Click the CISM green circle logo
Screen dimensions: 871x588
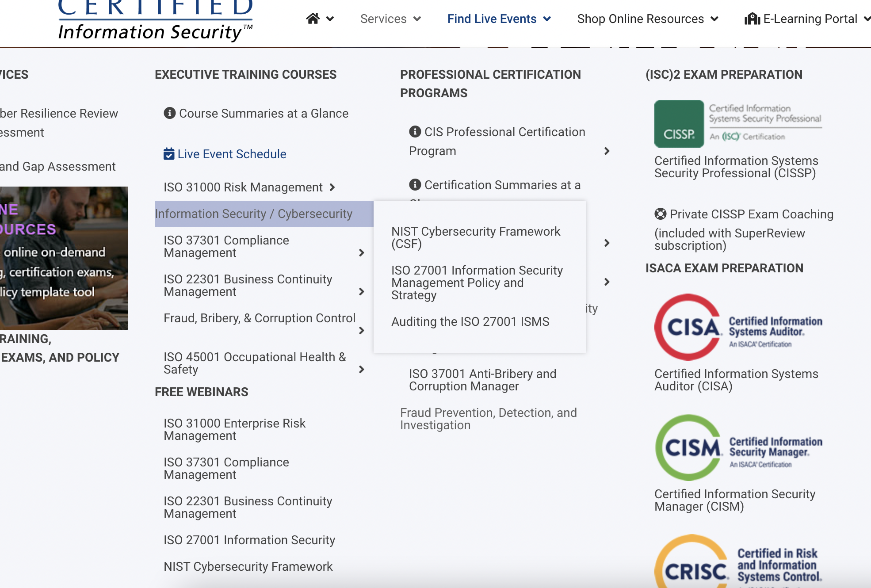[x=689, y=447]
